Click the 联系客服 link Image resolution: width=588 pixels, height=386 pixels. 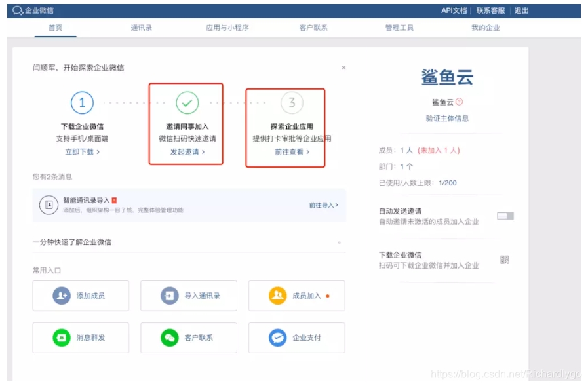tap(490, 10)
